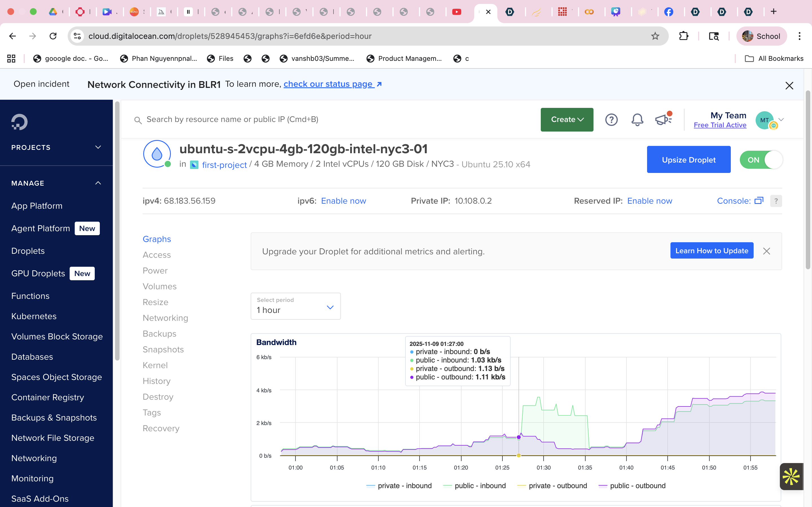Screen dimensions: 812x507
Task: Open Droplets in the sidebar menu
Action: 28,251
